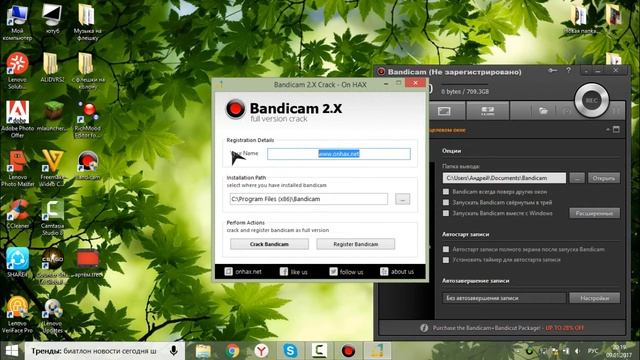
Task: Open Yandex browser from the taskbar
Action: click(x=261, y=351)
